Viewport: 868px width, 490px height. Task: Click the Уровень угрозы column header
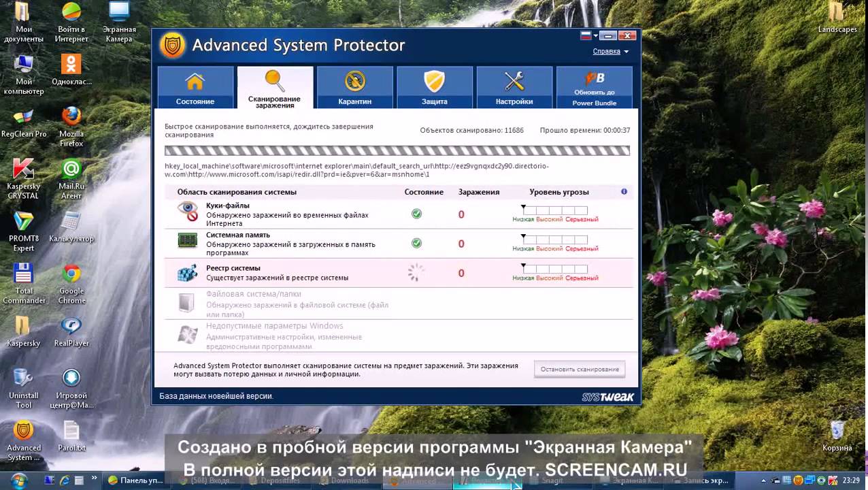point(559,192)
